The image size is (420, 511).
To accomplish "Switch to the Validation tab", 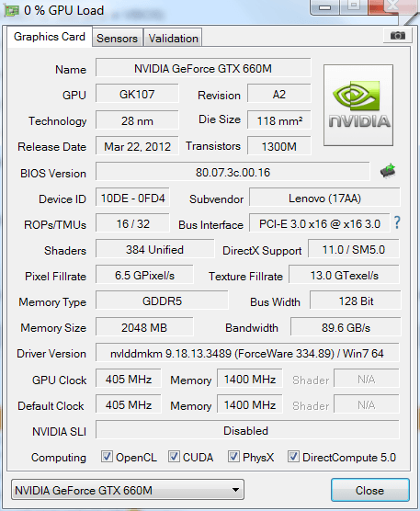I will tap(174, 38).
